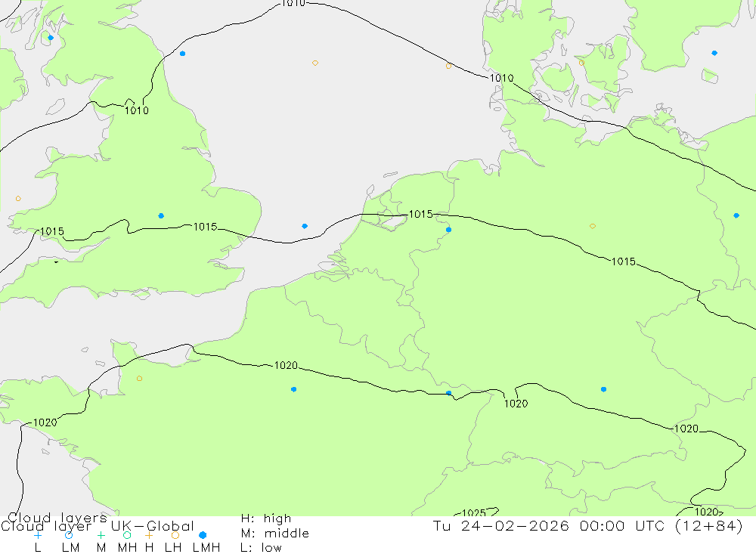This screenshot has height=554, width=756.
Task: Click the forecast date '24-02-2026' text
Action: (x=515, y=526)
